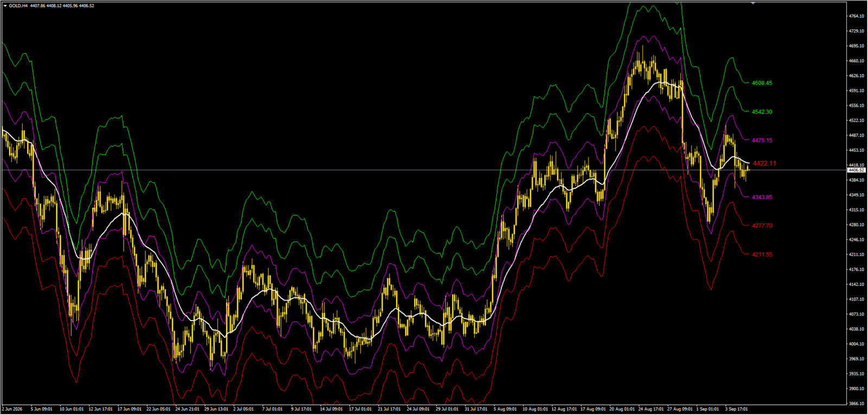Click price scale label 4246.10
868x415 pixels.
tap(857, 240)
